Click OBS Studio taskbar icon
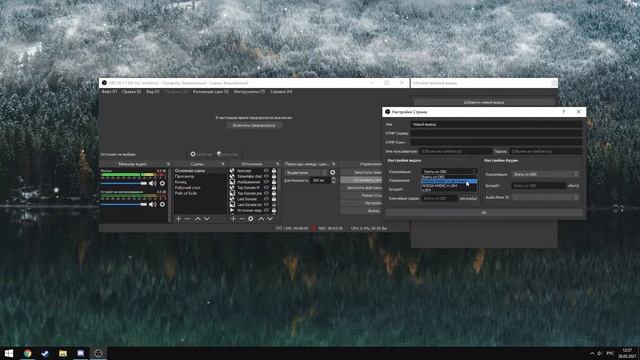The width and height of the screenshot is (640, 360). click(x=98, y=353)
